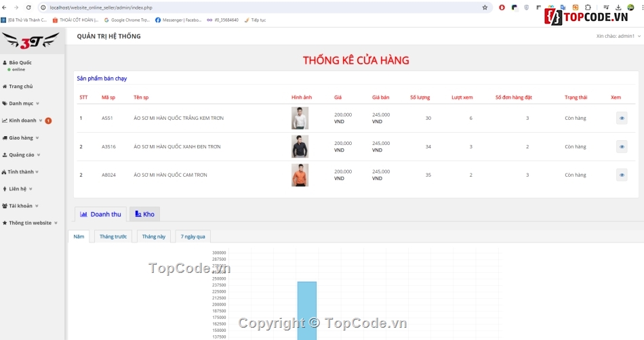Bookmark this page with the star icon
The width and height of the screenshot is (644, 340).
click(485, 7)
